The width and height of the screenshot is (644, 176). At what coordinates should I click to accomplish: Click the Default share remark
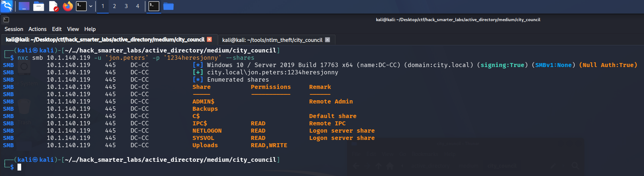[333, 116]
